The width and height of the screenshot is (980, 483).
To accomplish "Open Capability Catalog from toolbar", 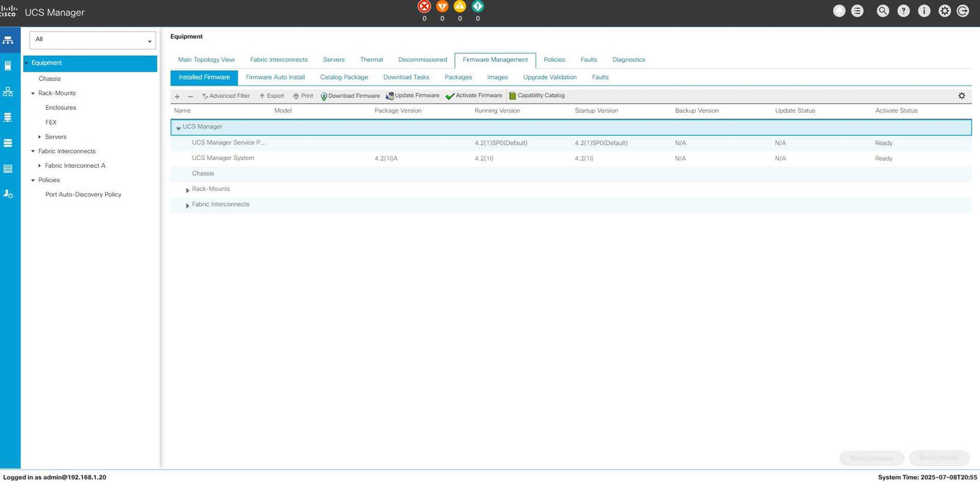I will pos(537,96).
